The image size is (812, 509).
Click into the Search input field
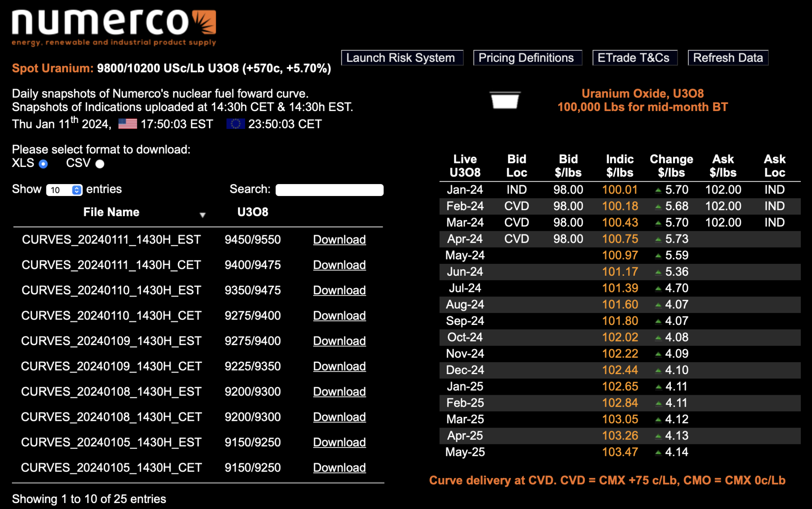[329, 190]
